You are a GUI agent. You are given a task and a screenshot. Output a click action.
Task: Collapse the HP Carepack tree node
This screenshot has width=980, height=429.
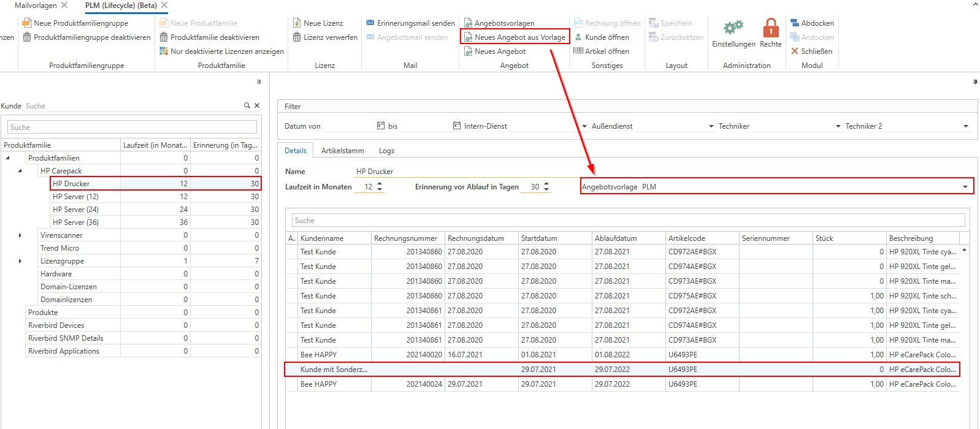(20, 171)
